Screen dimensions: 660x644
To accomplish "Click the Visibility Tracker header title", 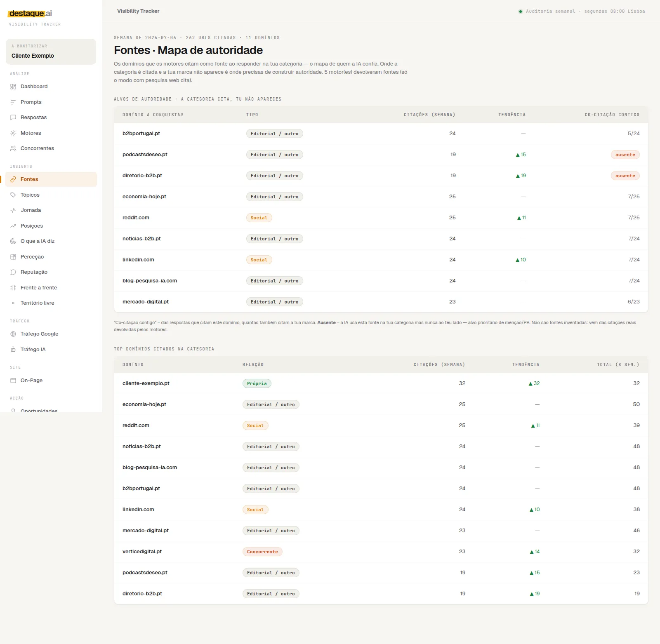I will point(138,11).
